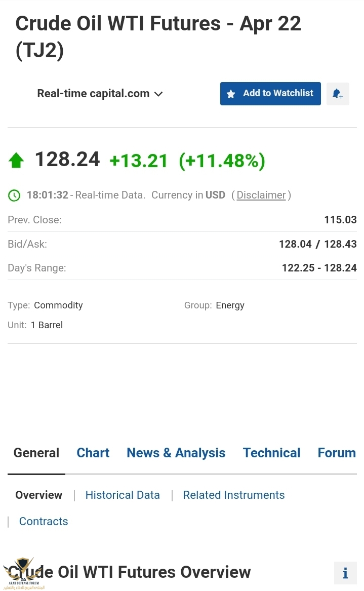Click the current price 128.24
Image resolution: width=364 pixels, height=591 pixels.
pos(67,160)
